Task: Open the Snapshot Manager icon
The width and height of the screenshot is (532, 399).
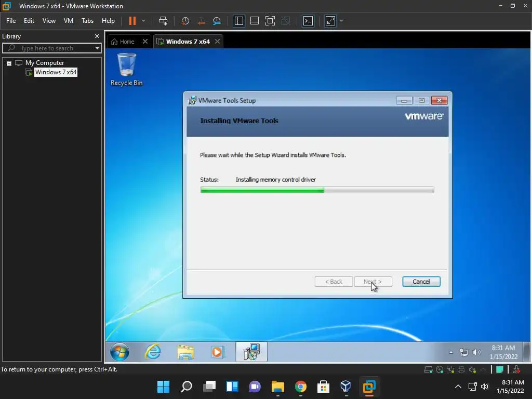Action: [217, 21]
